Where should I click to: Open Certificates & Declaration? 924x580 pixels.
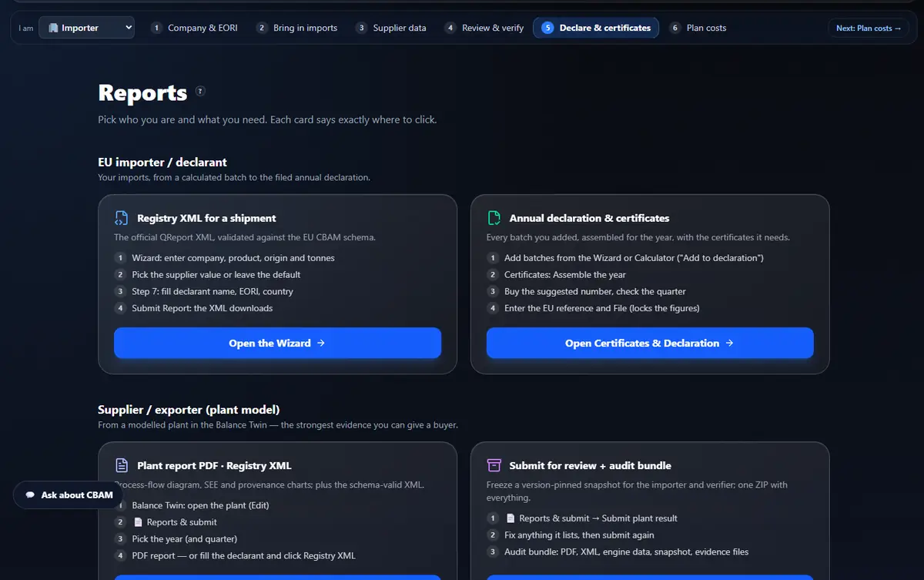650,343
